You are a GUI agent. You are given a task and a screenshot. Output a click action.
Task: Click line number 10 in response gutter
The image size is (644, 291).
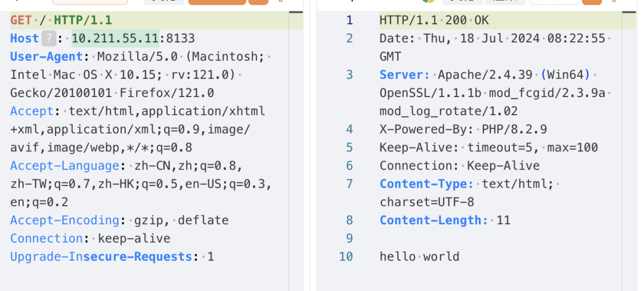click(346, 256)
